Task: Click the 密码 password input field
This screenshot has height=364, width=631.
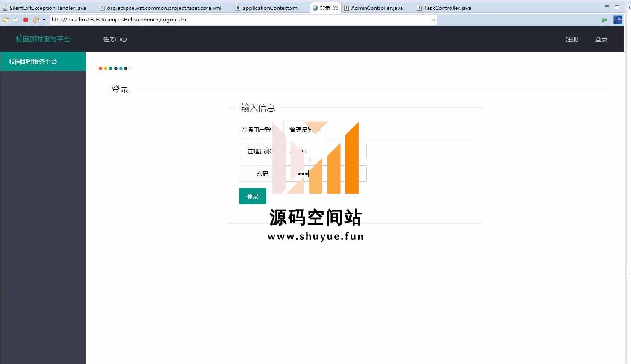Action: (326, 173)
